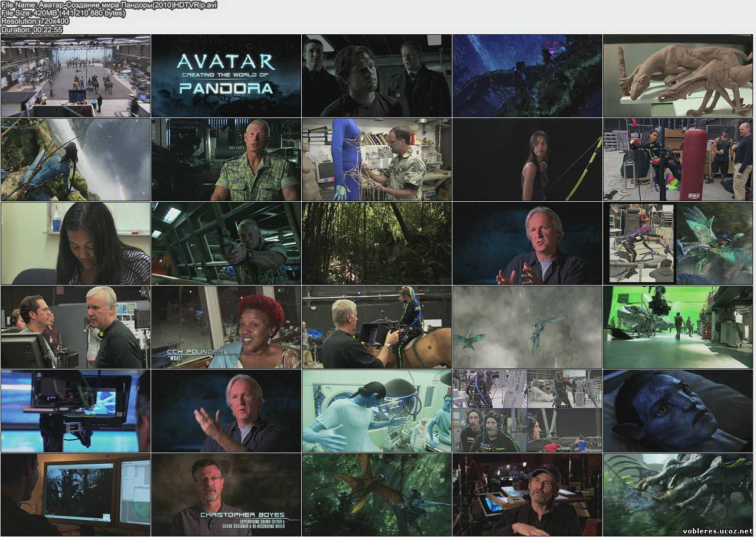Viewport: 756px width, 537px height.
Task: Open the camera monitor rig frame
Action: [x=76, y=411]
